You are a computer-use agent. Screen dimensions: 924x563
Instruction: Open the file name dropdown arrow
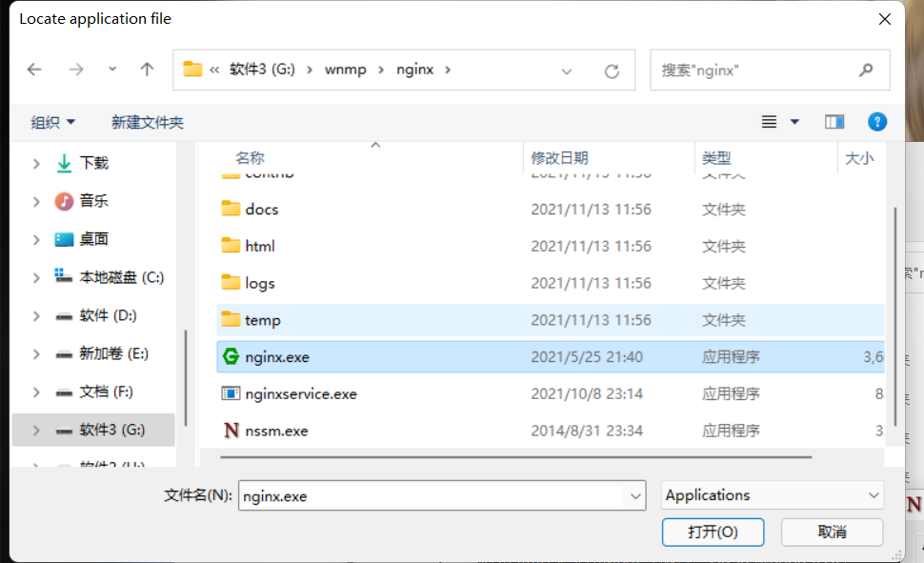click(x=635, y=496)
